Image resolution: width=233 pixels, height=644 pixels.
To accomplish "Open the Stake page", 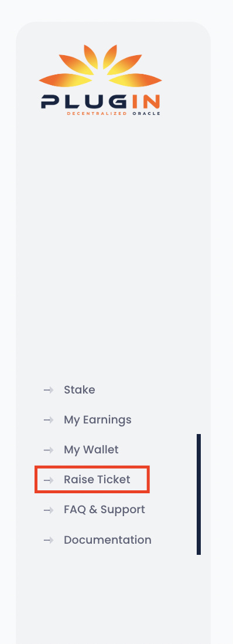I will tap(79, 390).
